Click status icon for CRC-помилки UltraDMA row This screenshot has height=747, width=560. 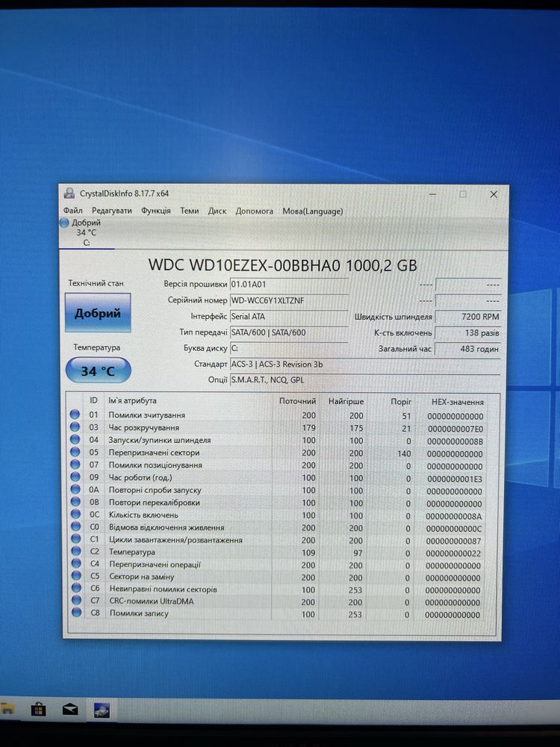point(76,601)
